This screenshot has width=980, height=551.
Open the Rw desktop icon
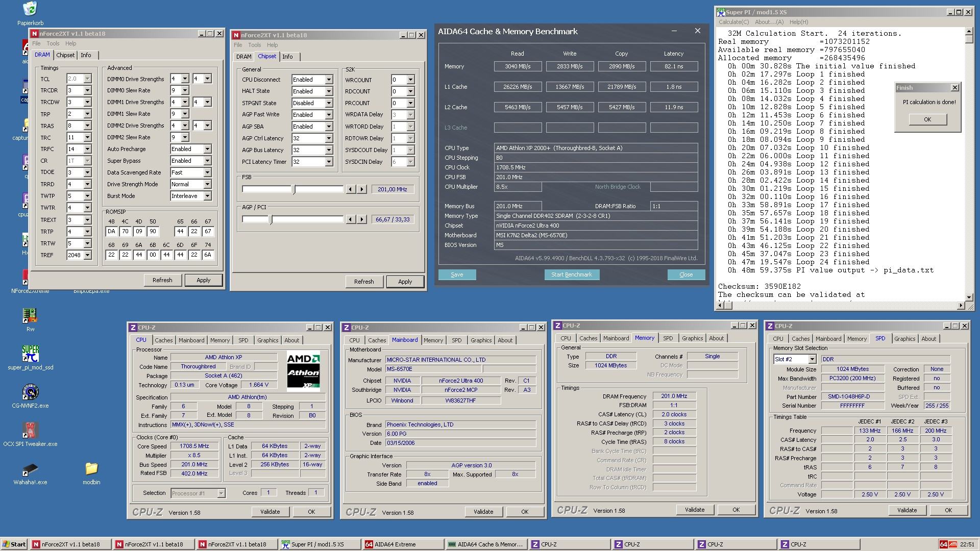[30, 319]
